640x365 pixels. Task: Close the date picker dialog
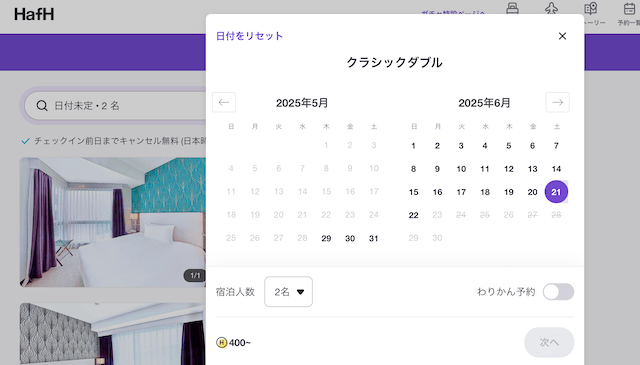tap(562, 36)
